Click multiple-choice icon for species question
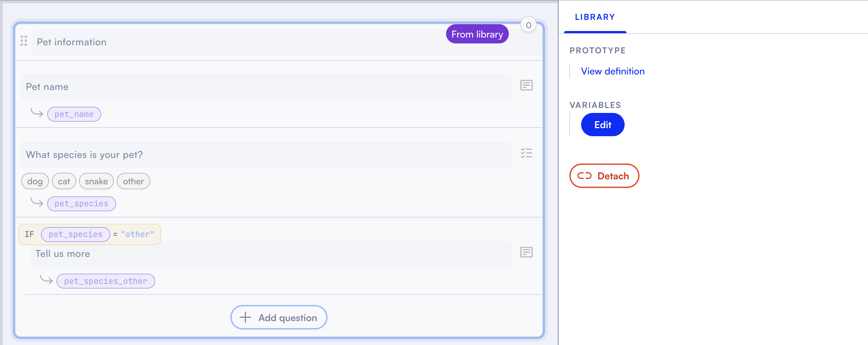This screenshot has width=868, height=345. pyautogui.click(x=526, y=153)
